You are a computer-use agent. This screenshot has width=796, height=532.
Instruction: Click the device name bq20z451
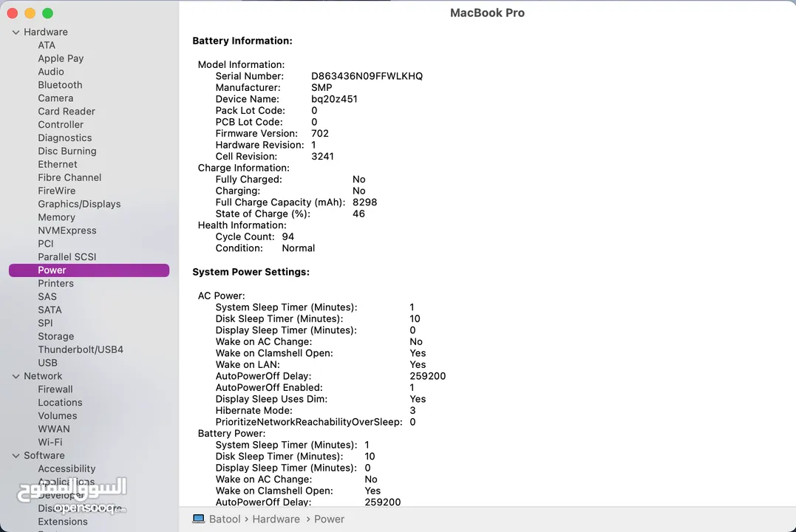click(x=334, y=99)
